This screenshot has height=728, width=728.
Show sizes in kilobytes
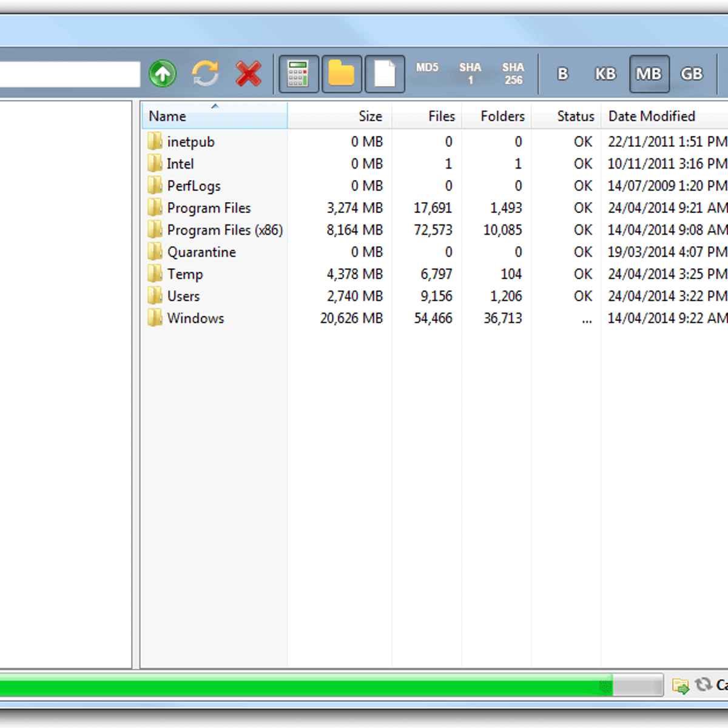coord(605,73)
